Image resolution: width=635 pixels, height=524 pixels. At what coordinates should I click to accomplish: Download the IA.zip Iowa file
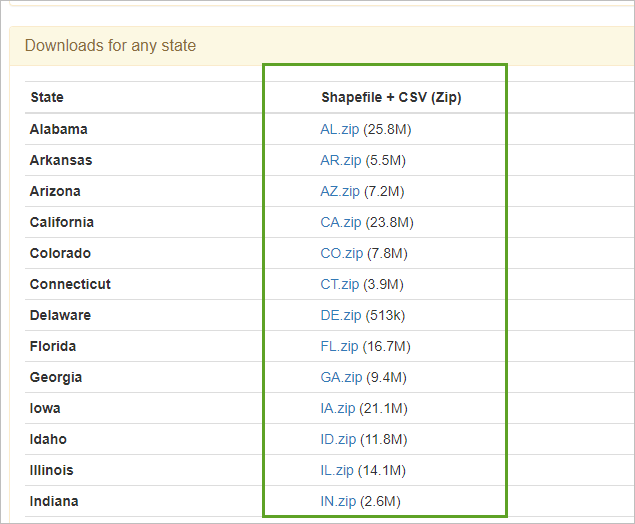338,408
